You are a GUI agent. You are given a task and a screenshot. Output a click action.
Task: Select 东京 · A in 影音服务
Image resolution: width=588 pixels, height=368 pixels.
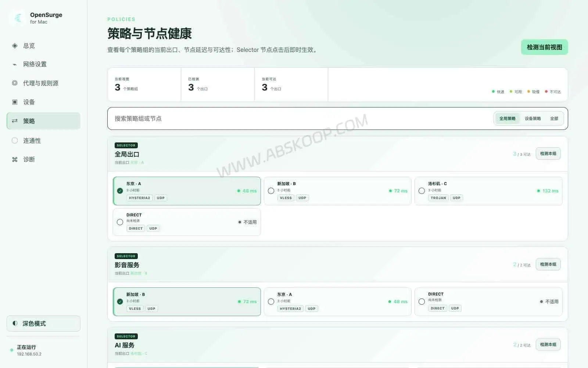tap(337, 302)
